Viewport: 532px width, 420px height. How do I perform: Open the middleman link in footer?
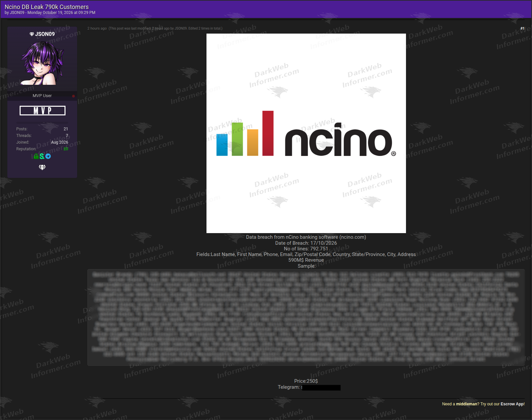(466, 404)
